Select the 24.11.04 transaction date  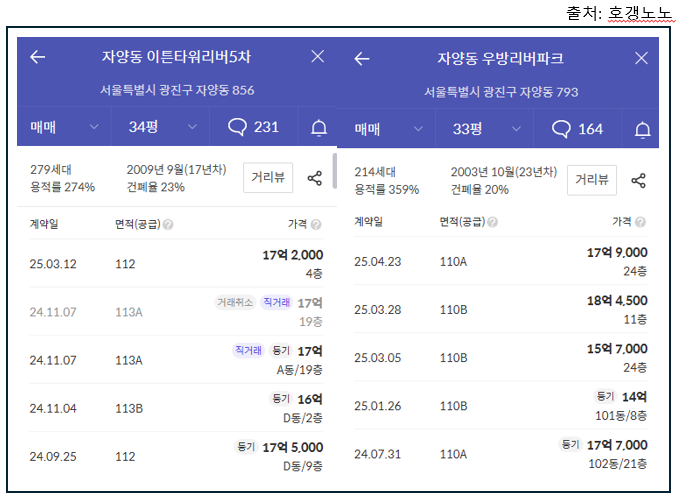click(53, 408)
